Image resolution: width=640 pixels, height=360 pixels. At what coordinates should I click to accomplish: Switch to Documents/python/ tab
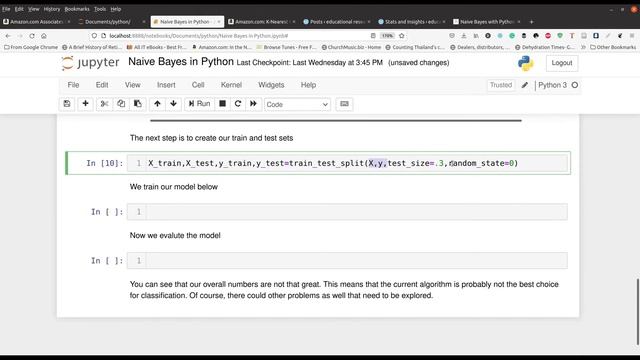(112, 22)
